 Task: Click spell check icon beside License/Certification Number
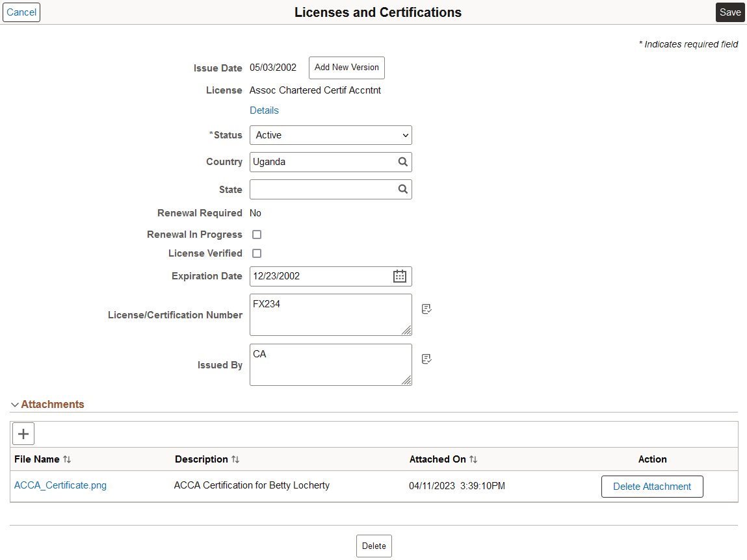tap(426, 309)
